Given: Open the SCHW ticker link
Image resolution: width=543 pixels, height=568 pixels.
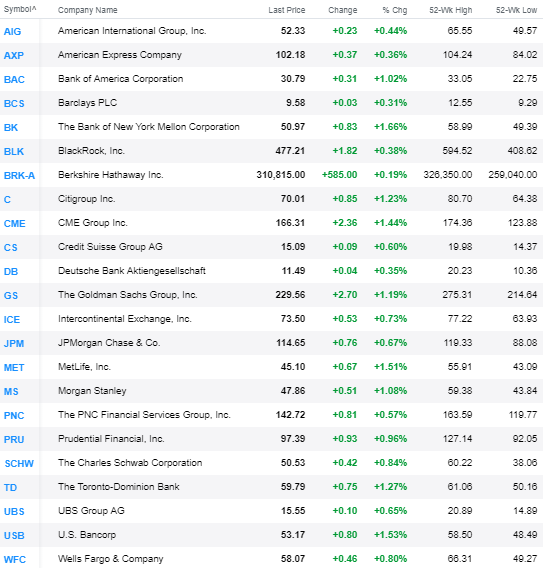Looking at the screenshot, I should pos(19,463).
